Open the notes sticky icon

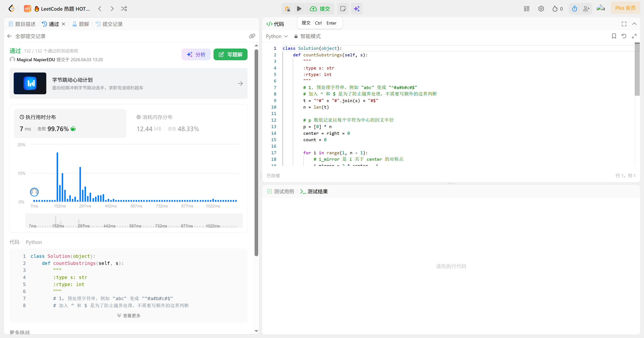click(343, 9)
